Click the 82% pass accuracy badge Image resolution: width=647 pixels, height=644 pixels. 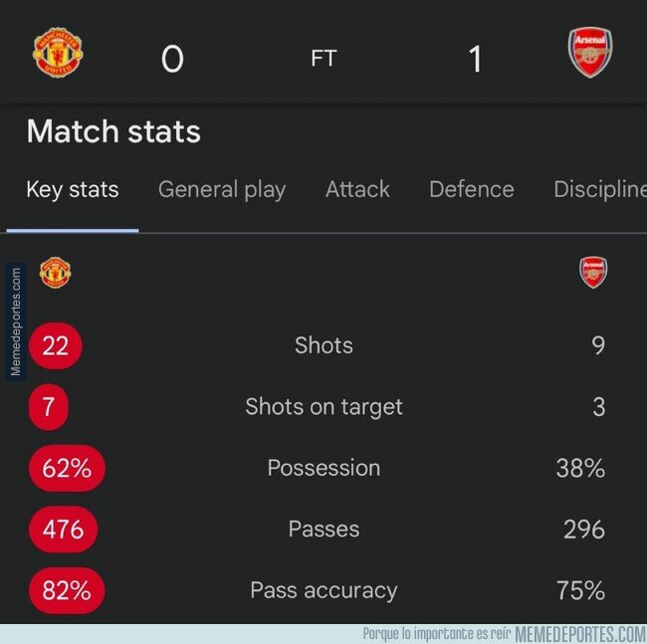tap(67, 590)
